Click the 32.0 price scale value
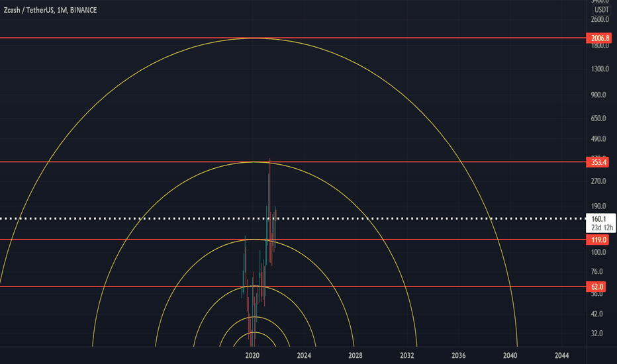This screenshot has height=364, width=617. [x=597, y=334]
